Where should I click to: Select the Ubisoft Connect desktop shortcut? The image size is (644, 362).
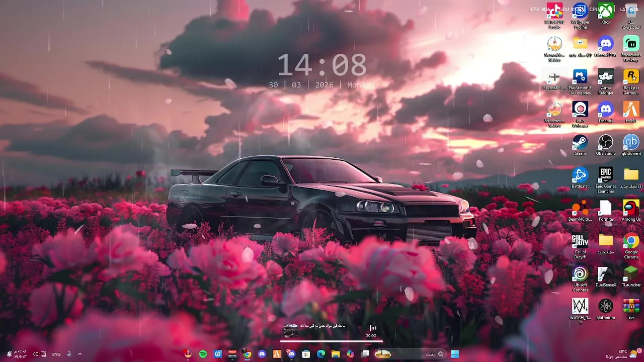click(x=580, y=279)
